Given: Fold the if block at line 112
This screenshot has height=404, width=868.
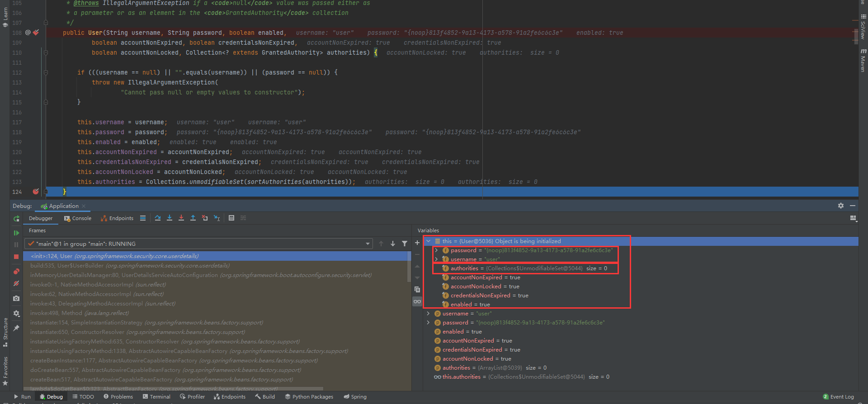Looking at the screenshot, I should point(46,72).
